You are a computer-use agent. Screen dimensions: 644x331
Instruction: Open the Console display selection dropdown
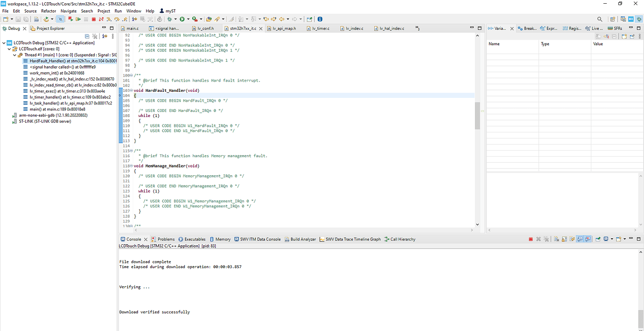tap(611, 239)
